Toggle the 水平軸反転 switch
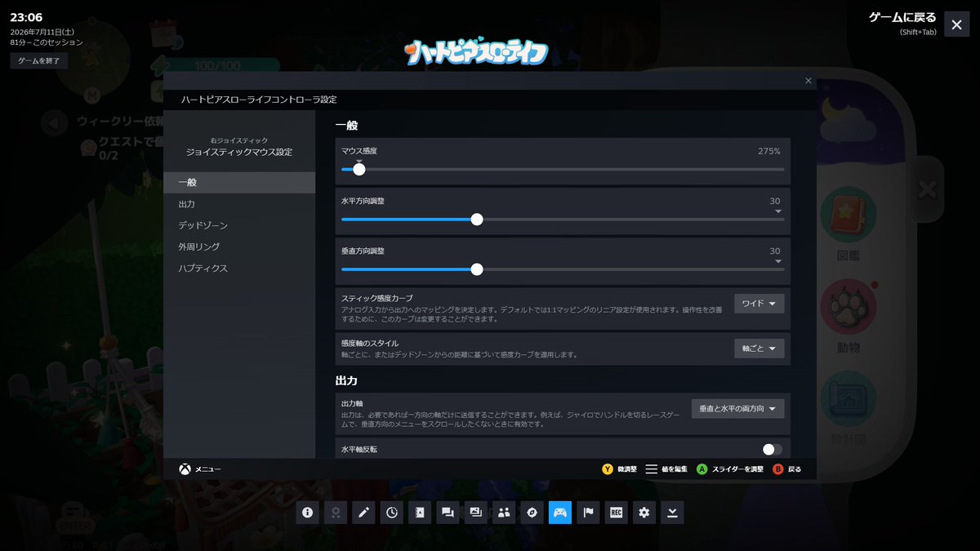980x551 pixels. tap(772, 449)
